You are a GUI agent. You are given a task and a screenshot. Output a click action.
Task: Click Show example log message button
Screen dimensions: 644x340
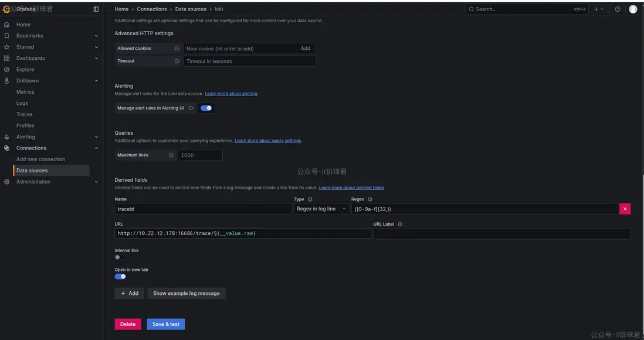(x=187, y=293)
